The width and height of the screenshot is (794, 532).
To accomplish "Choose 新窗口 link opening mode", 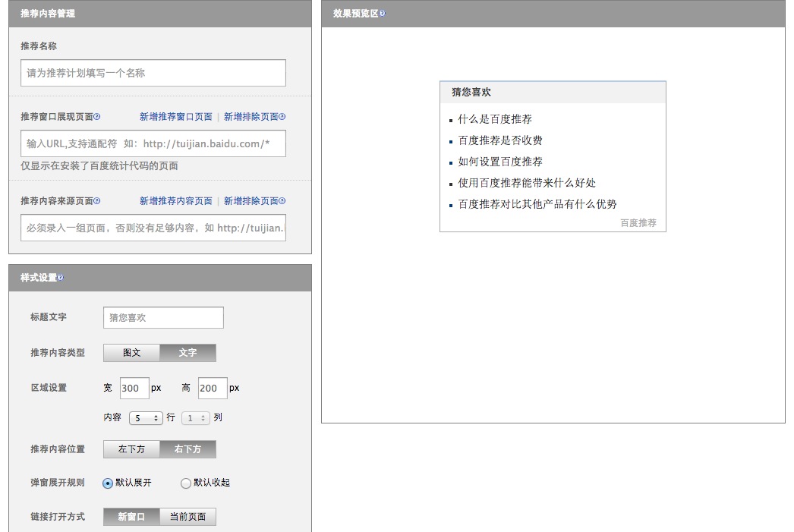I will tap(131, 517).
